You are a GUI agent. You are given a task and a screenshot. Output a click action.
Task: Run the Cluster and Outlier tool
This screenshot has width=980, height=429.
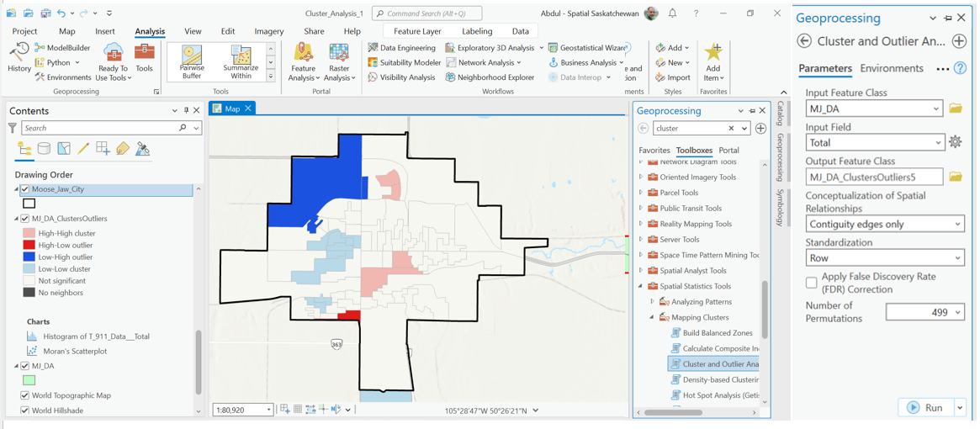(x=924, y=408)
